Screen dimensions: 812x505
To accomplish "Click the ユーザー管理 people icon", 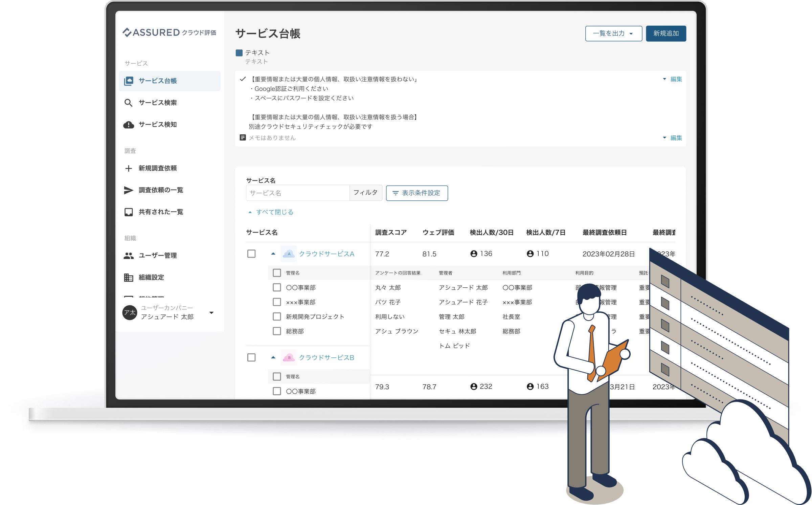I will pos(129,256).
